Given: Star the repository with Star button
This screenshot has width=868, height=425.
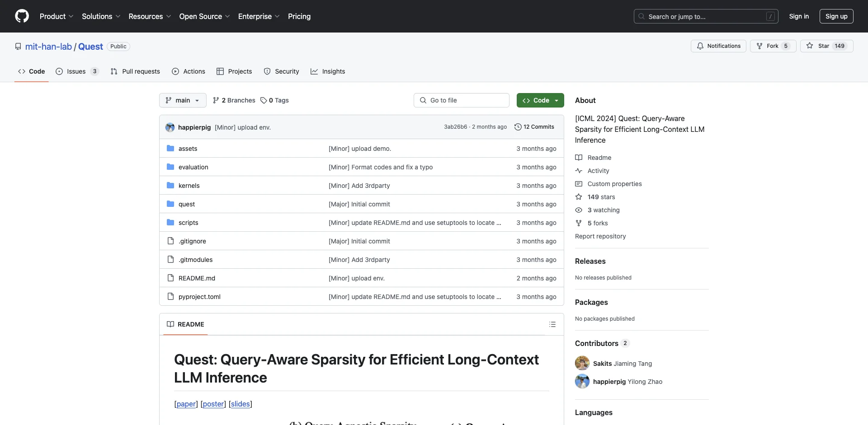Looking at the screenshot, I should 827,46.
